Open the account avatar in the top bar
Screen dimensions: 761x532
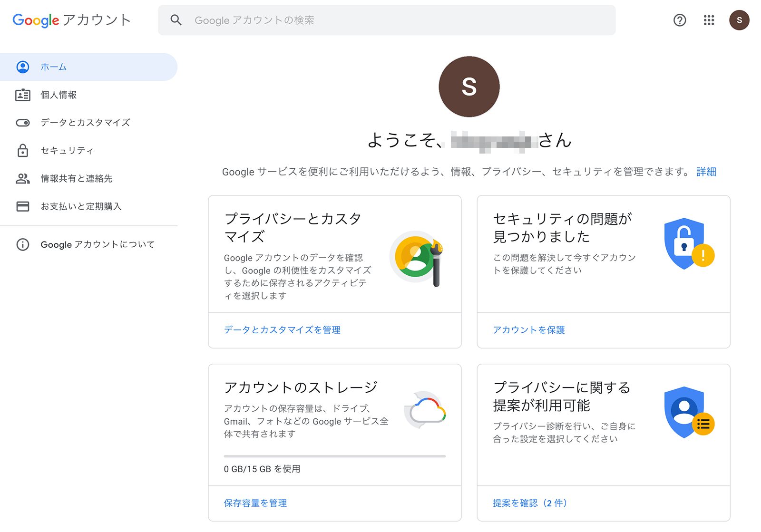pos(739,20)
